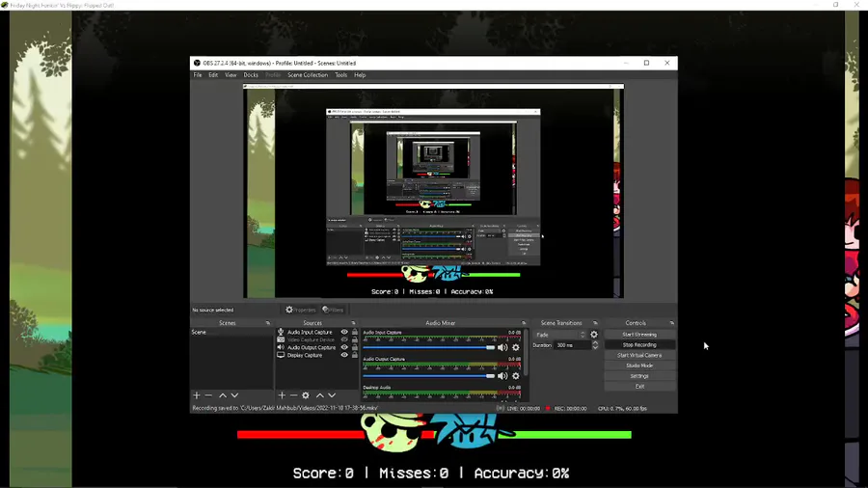Open the Help menu
This screenshot has height=488, width=868.
click(x=360, y=75)
